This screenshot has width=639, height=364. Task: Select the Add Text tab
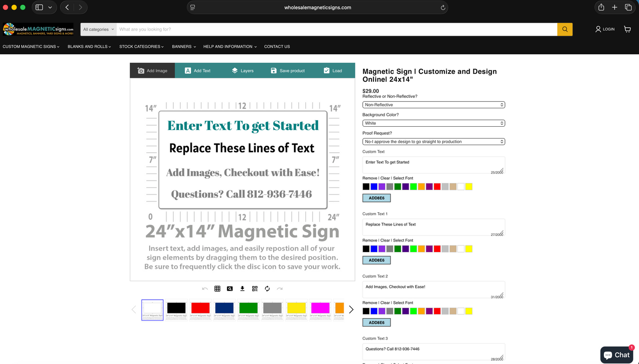click(197, 70)
